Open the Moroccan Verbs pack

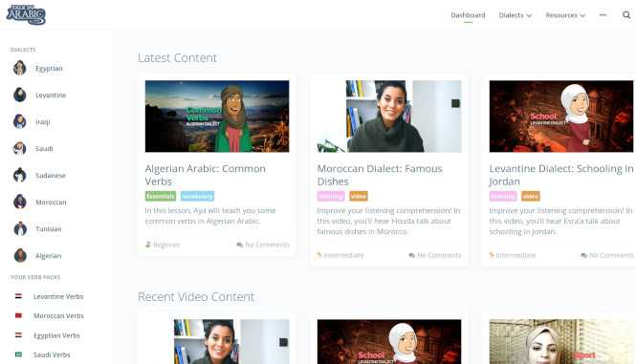[x=58, y=315]
